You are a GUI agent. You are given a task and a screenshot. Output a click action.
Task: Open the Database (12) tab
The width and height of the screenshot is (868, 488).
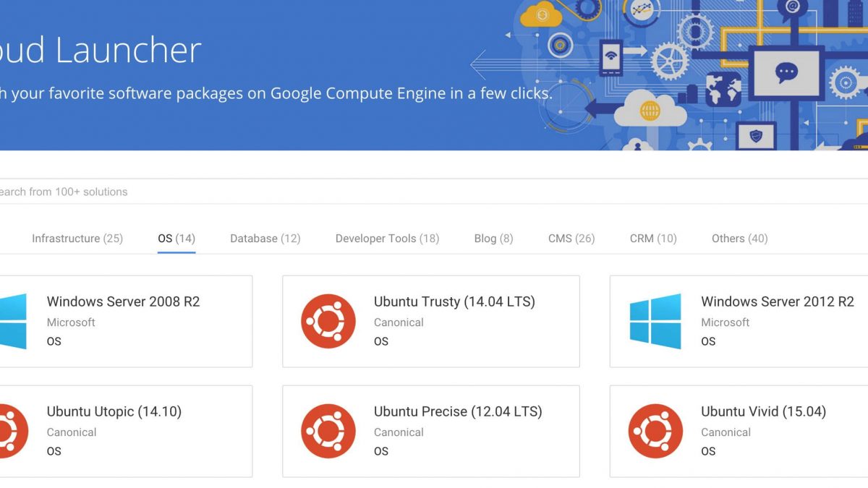[x=265, y=239]
